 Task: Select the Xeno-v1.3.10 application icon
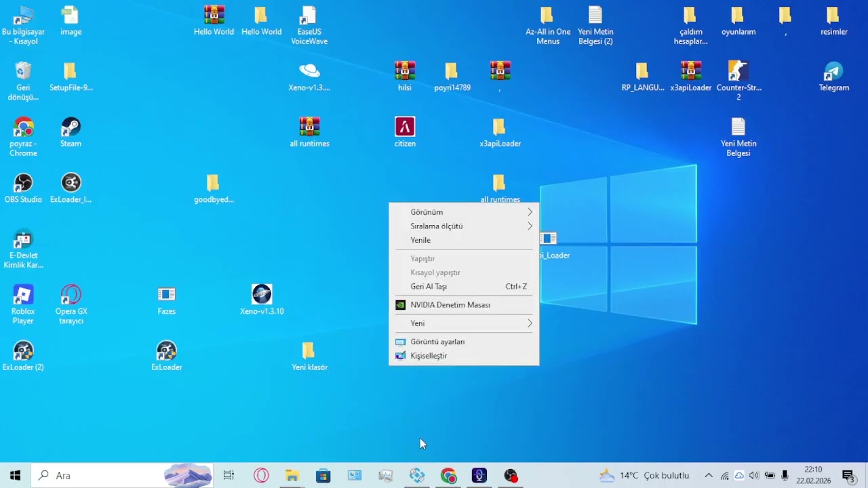click(262, 300)
